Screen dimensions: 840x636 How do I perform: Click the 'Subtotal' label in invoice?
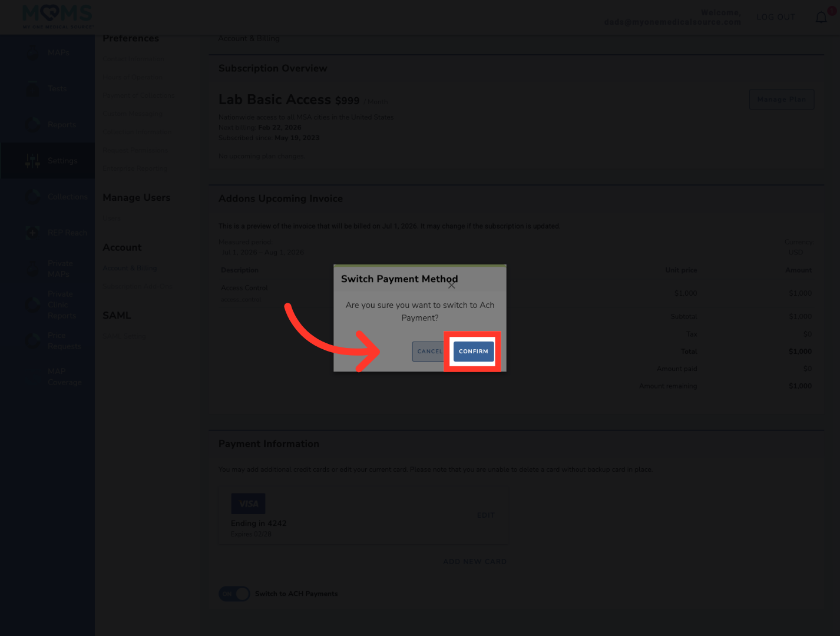(683, 317)
